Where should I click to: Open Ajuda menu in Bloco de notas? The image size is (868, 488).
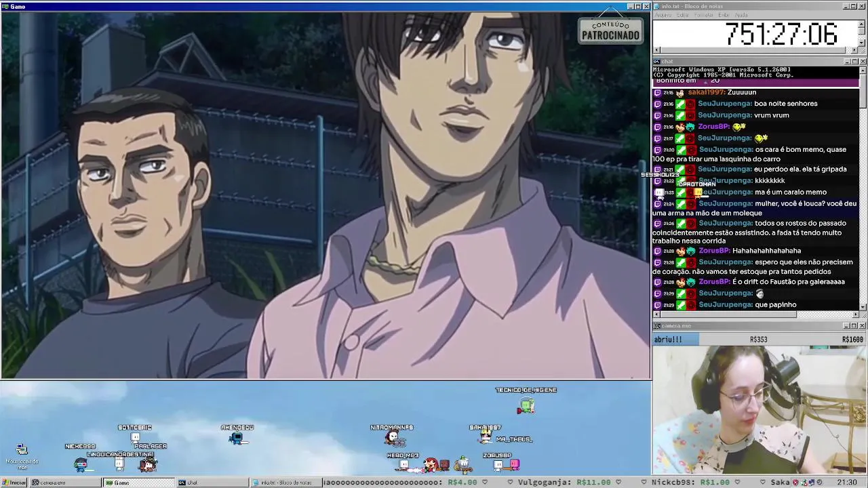741,15
